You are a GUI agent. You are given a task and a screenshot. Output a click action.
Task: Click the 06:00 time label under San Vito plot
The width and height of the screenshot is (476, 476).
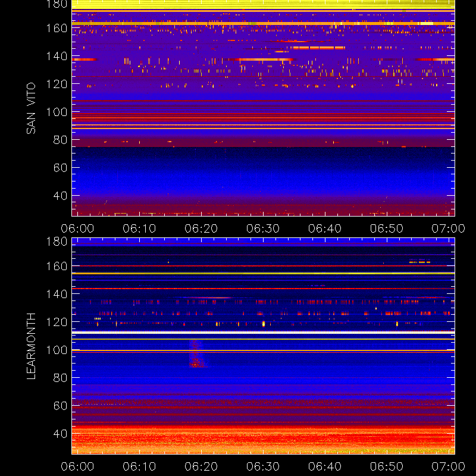(x=77, y=228)
